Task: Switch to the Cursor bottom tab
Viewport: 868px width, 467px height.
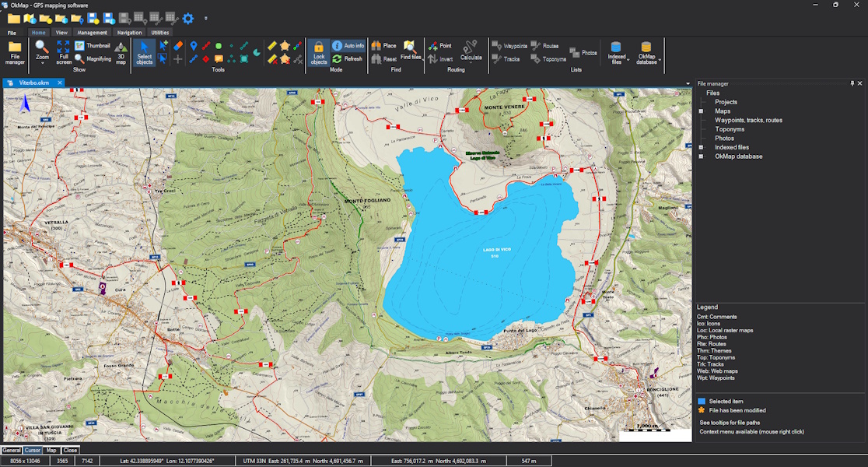Action: point(32,451)
